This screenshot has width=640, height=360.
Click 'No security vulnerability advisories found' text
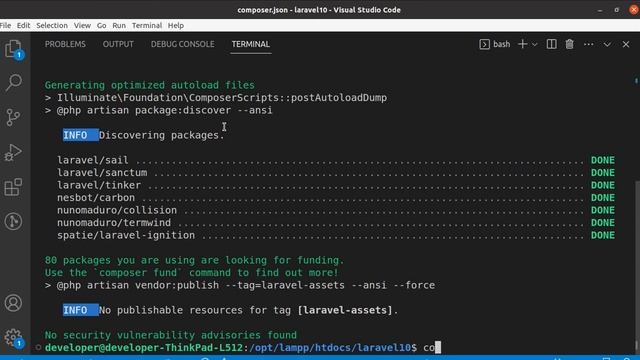click(171, 335)
